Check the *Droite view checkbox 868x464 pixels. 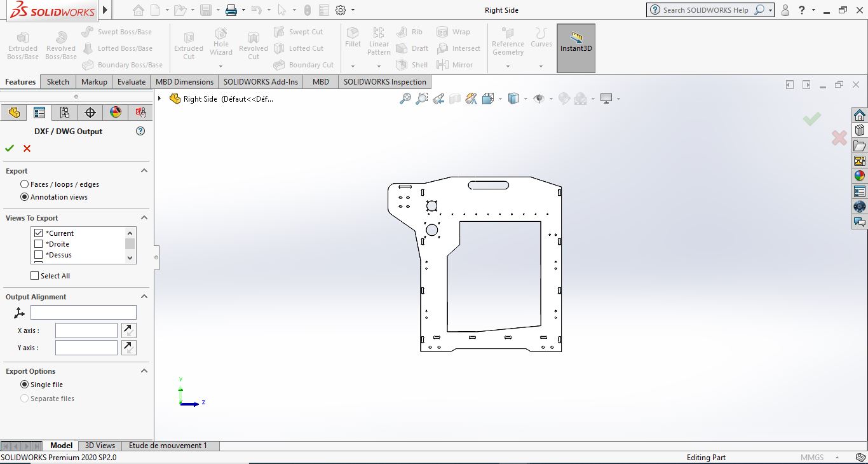tap(39, 244)
